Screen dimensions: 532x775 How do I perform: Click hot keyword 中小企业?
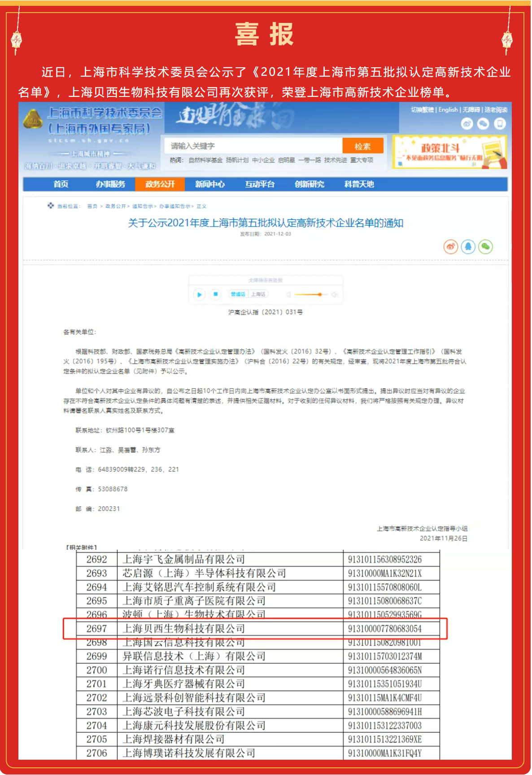(x=263, y=160)
